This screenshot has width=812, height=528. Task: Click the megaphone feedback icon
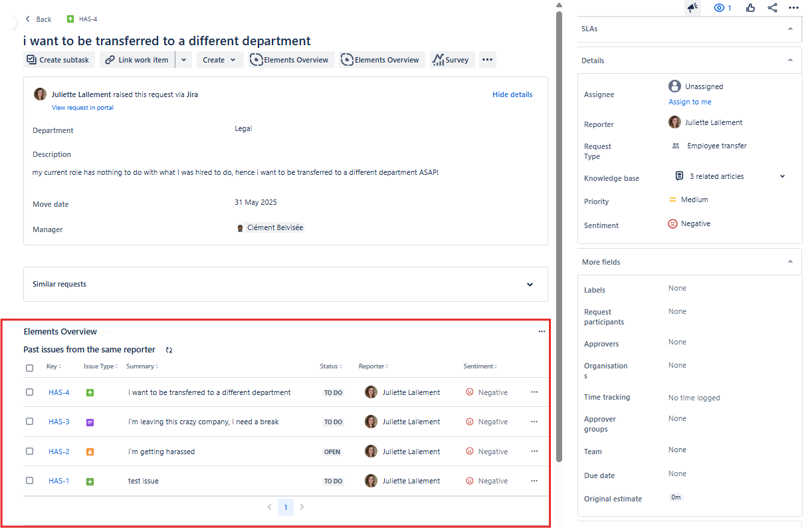coord(692,8)
